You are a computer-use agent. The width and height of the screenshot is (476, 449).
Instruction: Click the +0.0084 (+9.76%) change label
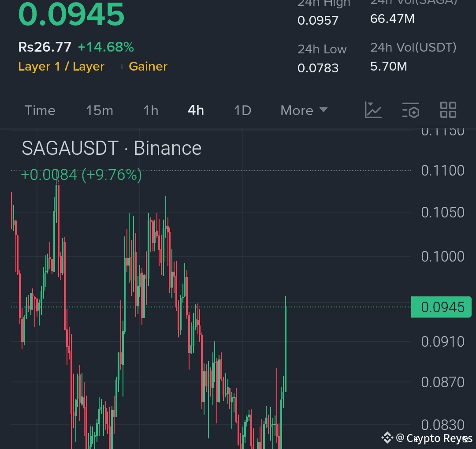81,175
